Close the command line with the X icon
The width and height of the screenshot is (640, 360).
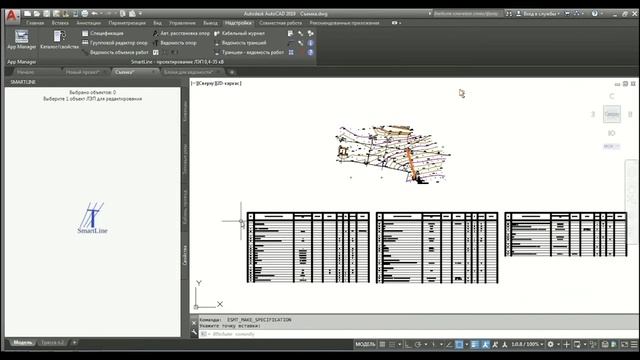[x=194, y=323]
